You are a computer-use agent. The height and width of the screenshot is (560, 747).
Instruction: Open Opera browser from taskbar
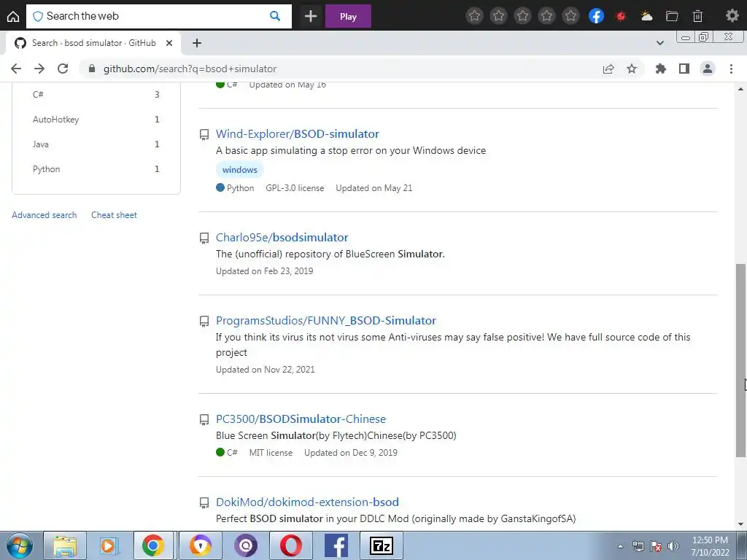point(290,545)
